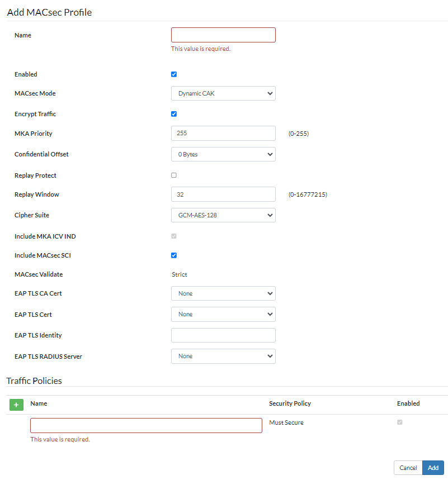This screenshot has height=480, width=448.
Task: Expand the Confidential Offset dropdown
Action: (223, 154)
